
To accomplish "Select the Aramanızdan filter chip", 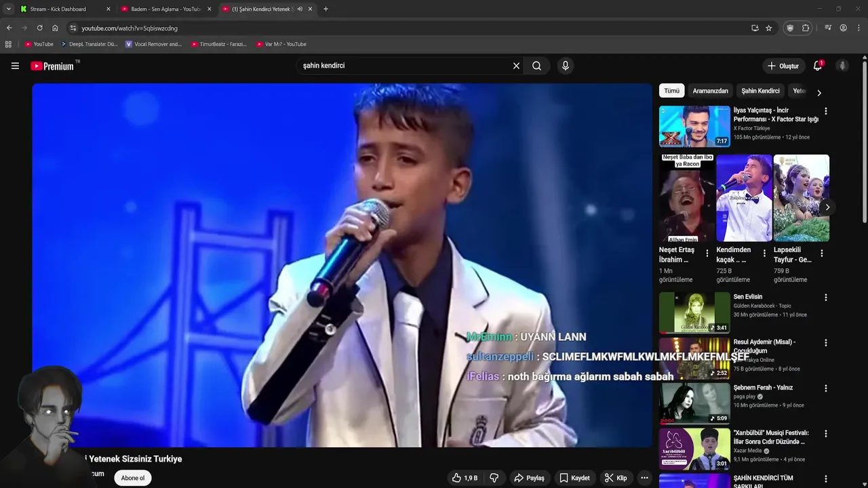I will (x=710, y=91).
